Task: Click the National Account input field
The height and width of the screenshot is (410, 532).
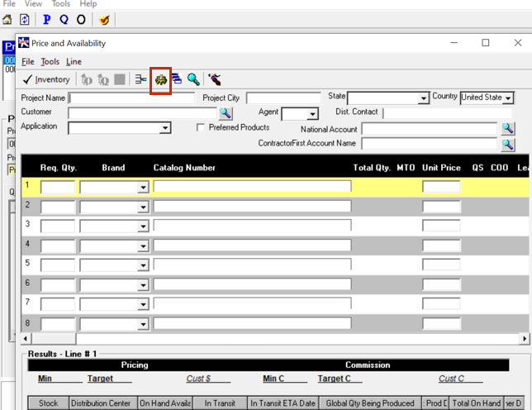Action: click(430, 129)
